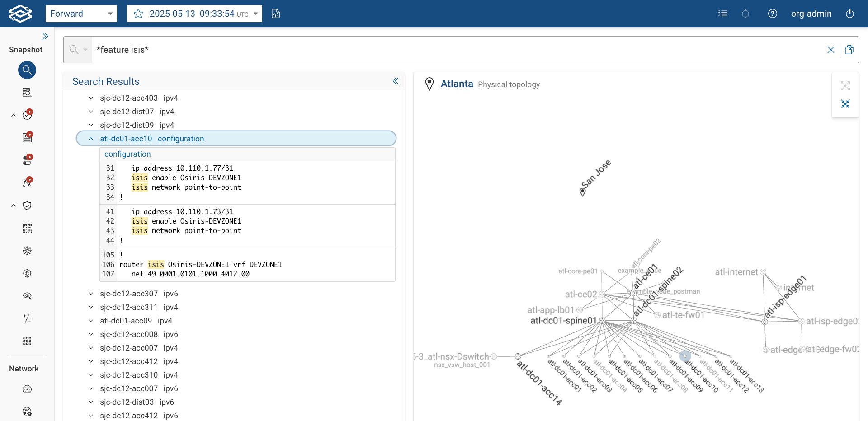Click the search magnifier icon in sidebar
The image size is (868, 421).
(x=27, y=70)
